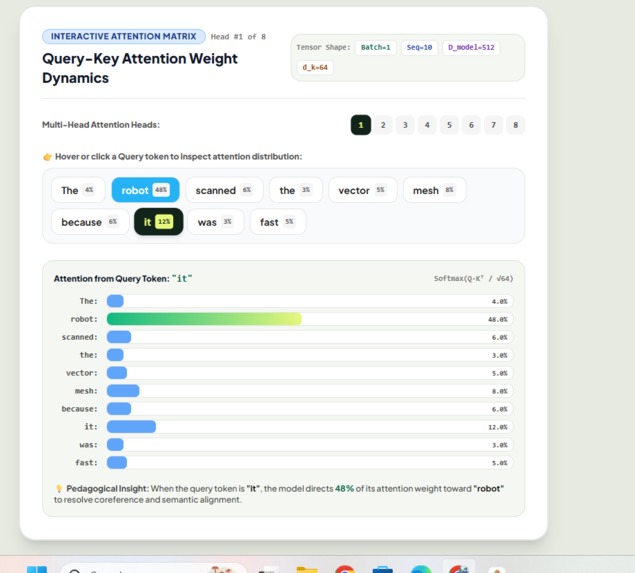Image resolution: width=635 pixels, height=573 pixels.
Task: Open File Explorer from the taskbar
Action: [x=307, y=569]
